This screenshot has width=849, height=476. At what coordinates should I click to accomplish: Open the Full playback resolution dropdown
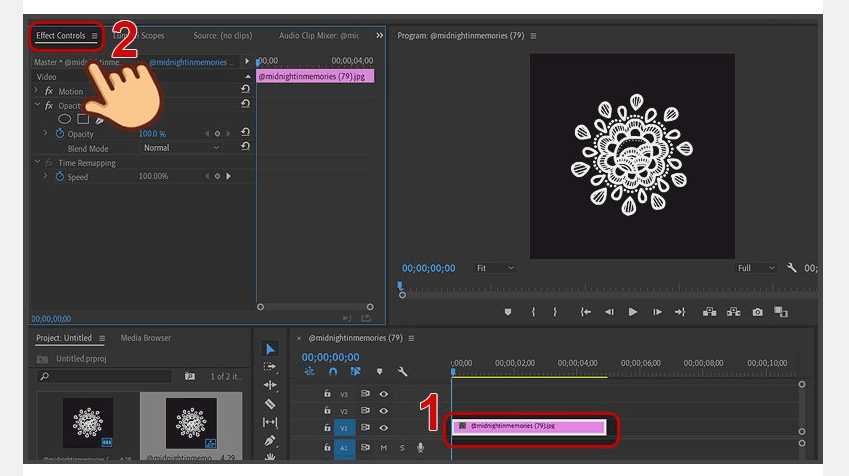pos(756,268)
